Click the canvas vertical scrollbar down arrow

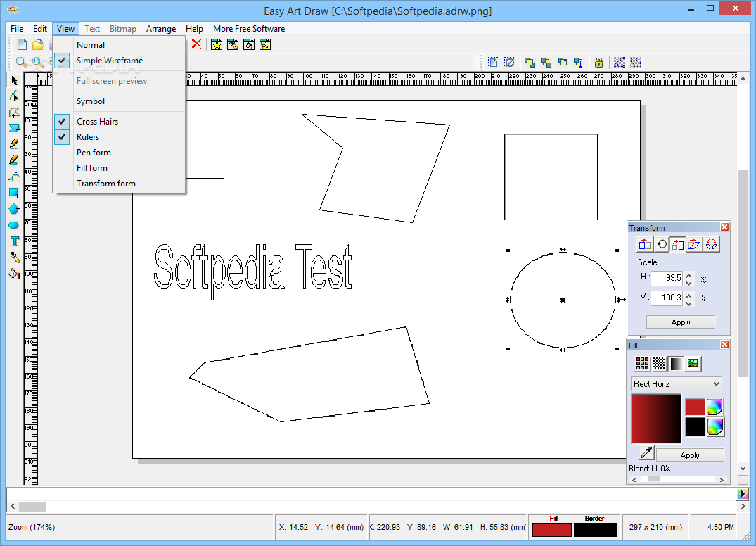[743, 468]
